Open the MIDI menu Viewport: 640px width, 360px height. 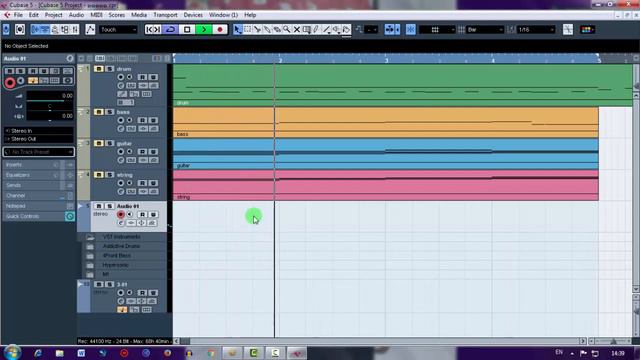[96, 15]
